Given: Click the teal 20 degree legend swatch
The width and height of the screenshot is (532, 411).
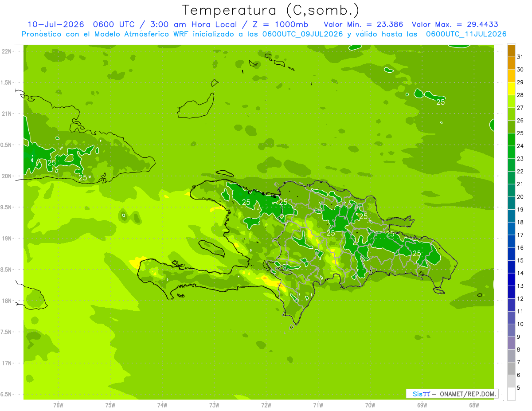Looking at the screenshot, I should click(511, 191).
